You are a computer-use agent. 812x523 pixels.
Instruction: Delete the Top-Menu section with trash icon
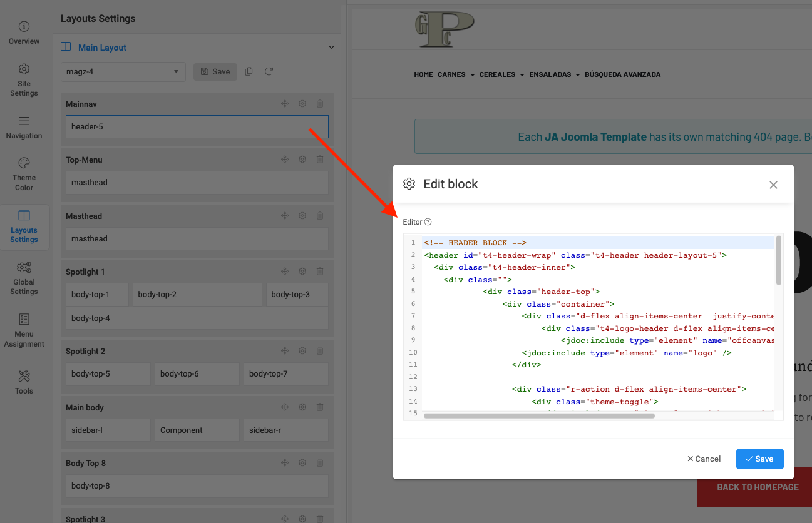tap(320, 160)
